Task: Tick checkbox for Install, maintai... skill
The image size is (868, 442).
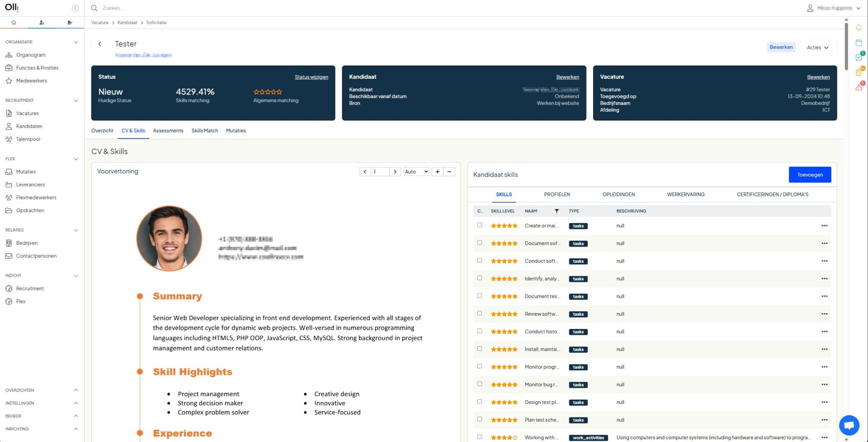Action: point(480,349)
